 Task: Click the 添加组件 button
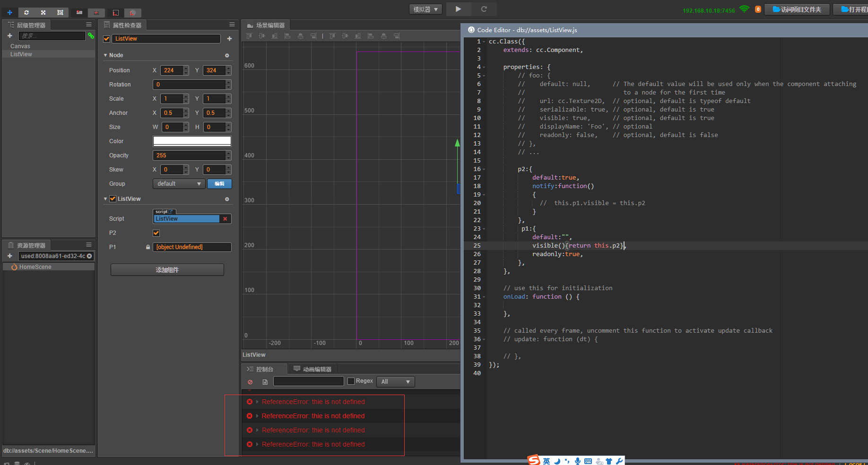click(167, 270)
